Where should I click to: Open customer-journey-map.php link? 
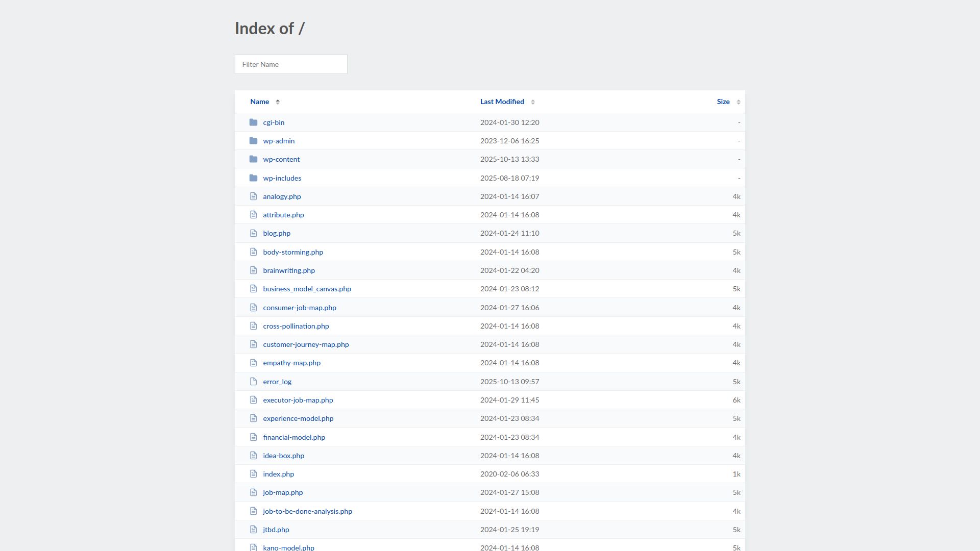pos(306,344)
